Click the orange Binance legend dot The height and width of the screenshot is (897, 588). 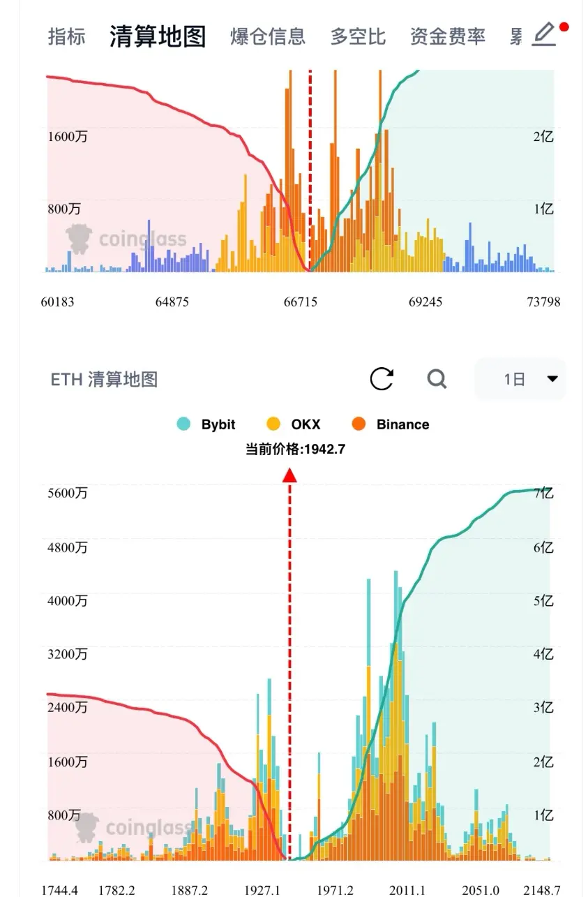point(359,424)
